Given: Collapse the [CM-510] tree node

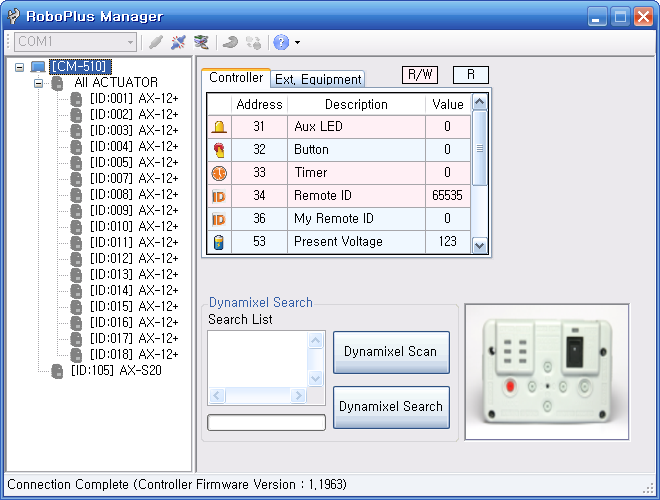Looking at the screenshot, I should tap(19, 67).
